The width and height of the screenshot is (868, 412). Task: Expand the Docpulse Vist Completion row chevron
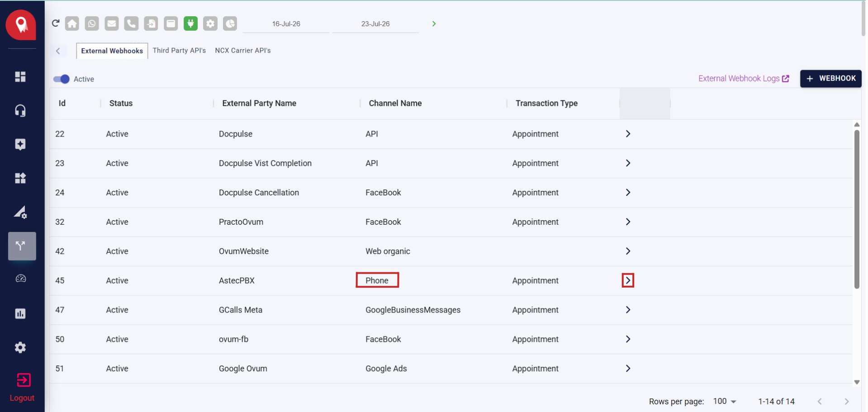click(628, 163)
